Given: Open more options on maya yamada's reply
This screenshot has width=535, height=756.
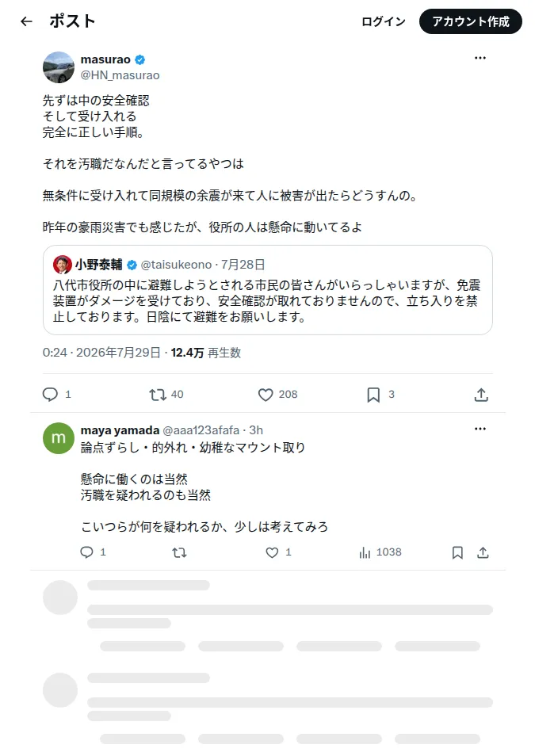Looking at the screenshot, I should 480,429.
